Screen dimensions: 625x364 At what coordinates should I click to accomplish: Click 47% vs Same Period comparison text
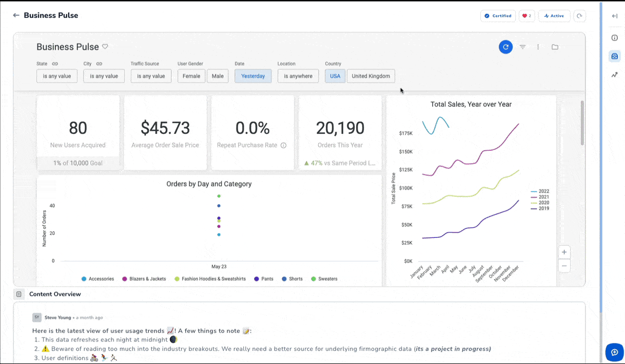(x=340, y=163)
